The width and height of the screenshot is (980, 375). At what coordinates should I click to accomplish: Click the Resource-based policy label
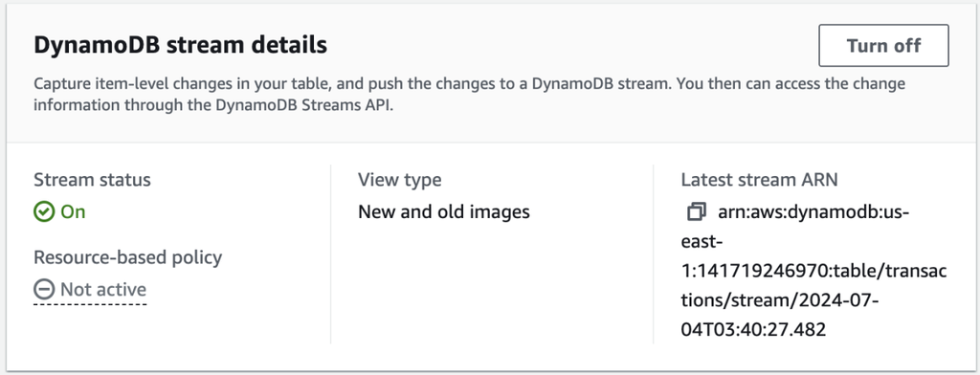(128, 257)
